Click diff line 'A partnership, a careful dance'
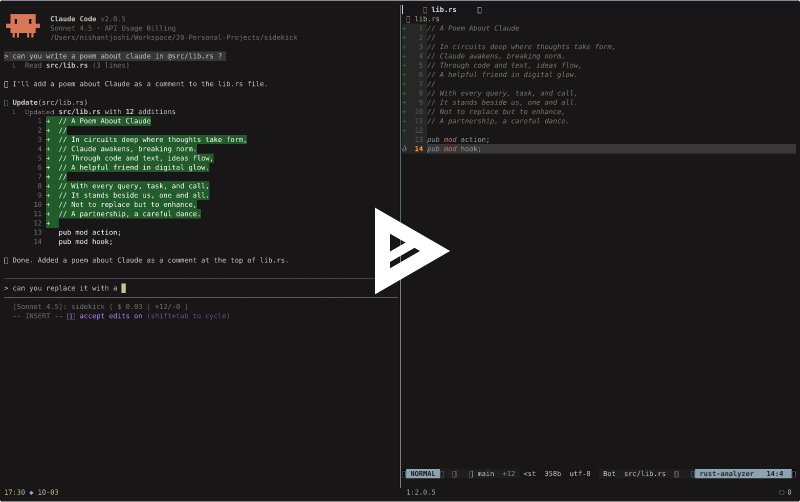800x502 pixels. coord(129,214)
